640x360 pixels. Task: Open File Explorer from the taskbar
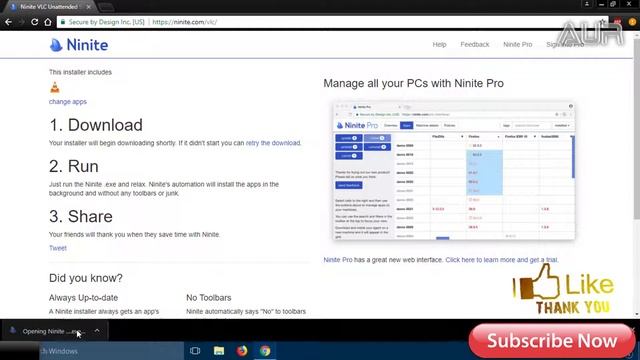pyautogui.click(x=219, y=351)
